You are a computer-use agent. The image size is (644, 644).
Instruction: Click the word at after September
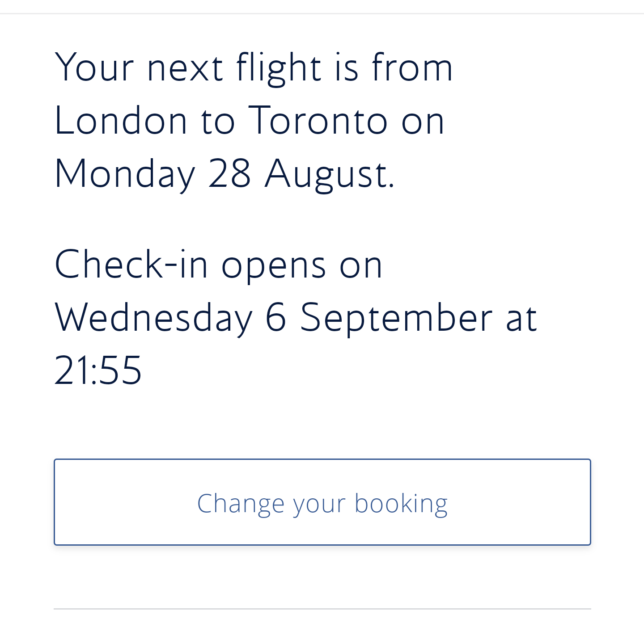pyautogui.click(x=521, y=318)
